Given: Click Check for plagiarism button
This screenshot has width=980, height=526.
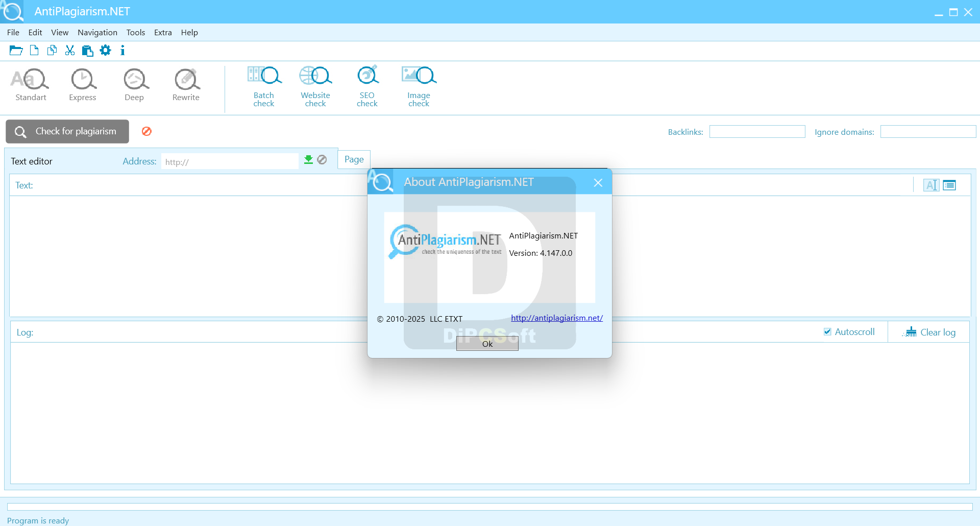Looking at the screenshot, I should point(67,131).
